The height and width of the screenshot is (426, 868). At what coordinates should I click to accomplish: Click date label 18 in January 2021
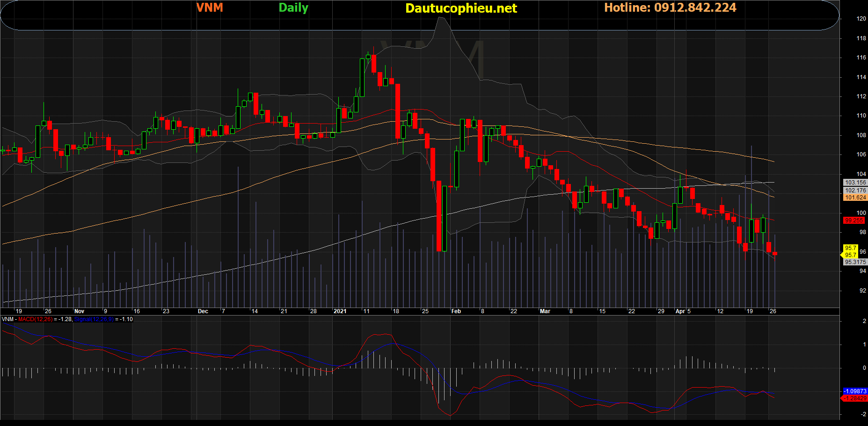tap(396, 311)
